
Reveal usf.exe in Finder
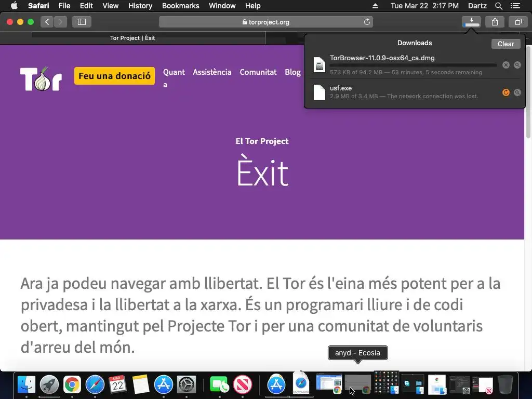[x=517, y=92]
